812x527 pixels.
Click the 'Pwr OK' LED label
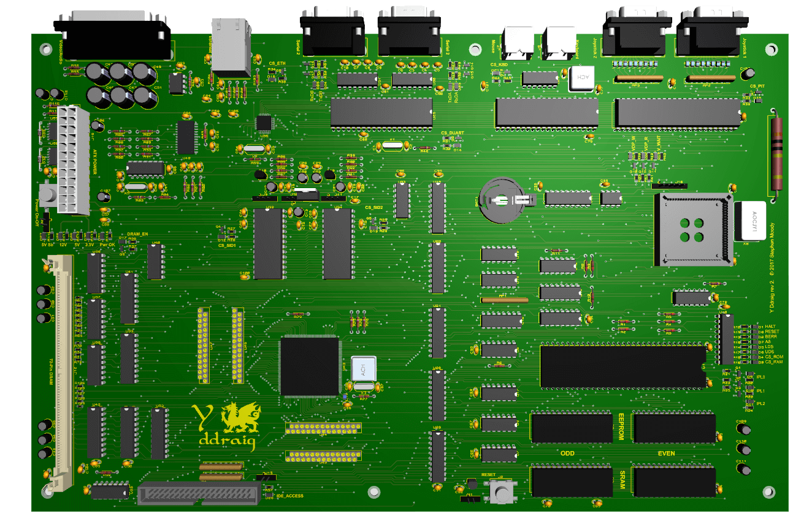point(107,245)
